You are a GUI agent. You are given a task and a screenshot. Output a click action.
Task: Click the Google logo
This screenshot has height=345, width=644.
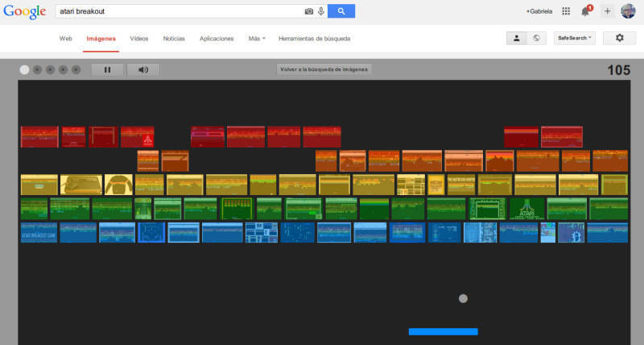coord(25,11)
